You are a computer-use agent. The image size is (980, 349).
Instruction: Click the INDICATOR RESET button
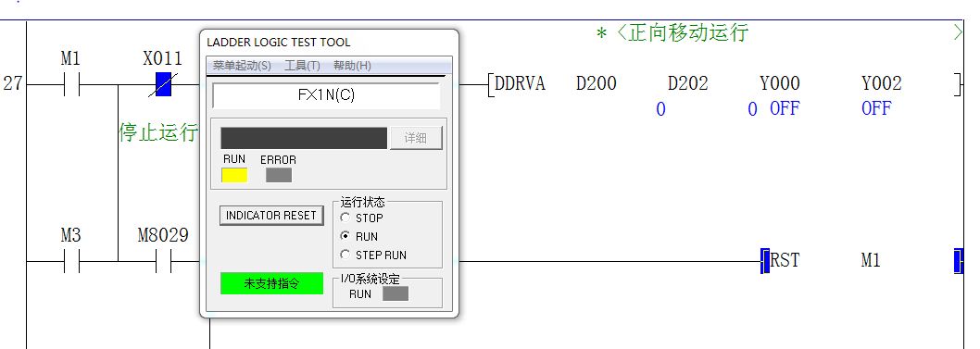272,216
